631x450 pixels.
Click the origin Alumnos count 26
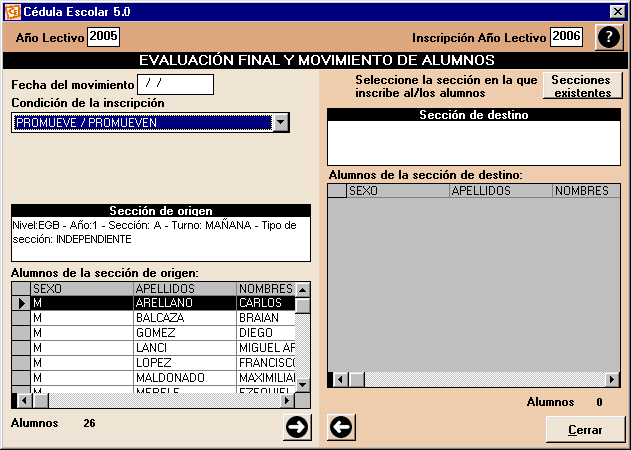(89, 423)
